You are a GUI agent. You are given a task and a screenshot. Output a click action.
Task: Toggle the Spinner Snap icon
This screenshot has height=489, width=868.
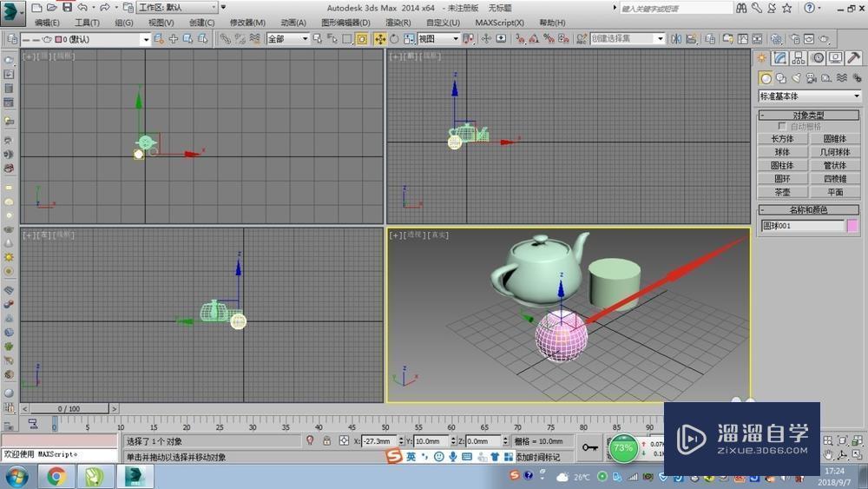[x=563, y=39]
